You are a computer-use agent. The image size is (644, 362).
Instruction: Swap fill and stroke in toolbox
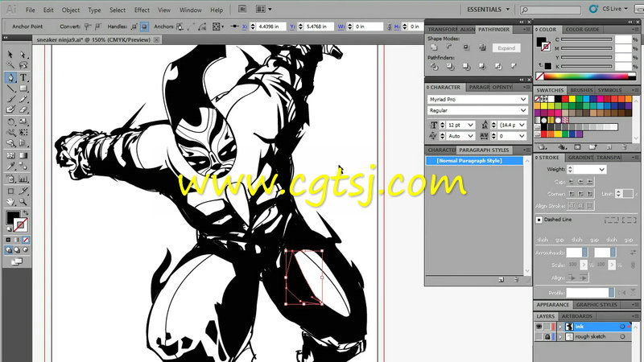[26, 212]
